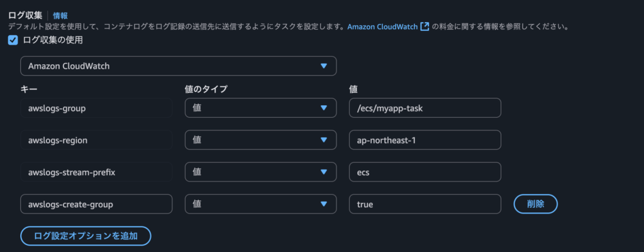Open the 情報 link next to ログ収集
644x252 pixels.
pyautogui.click(x=60, y=16)
